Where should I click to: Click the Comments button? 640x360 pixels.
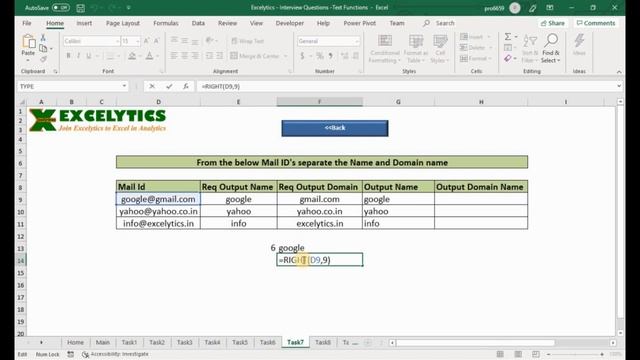pyautogui.click(x=596, y=23)
